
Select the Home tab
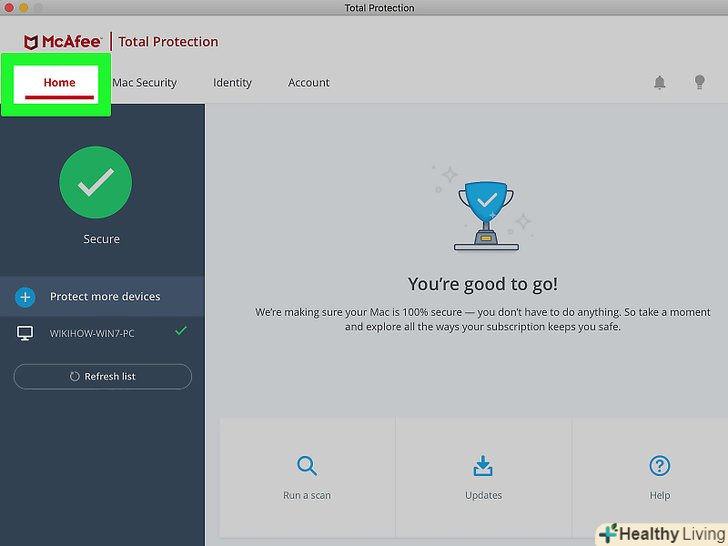(x=59, y=83)
